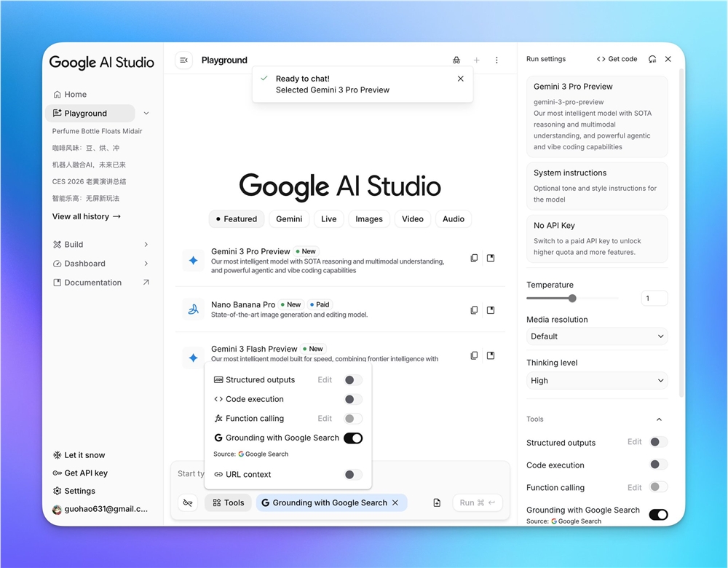Select the Audio category filter

pyautogui.click(x=453, y=218)
